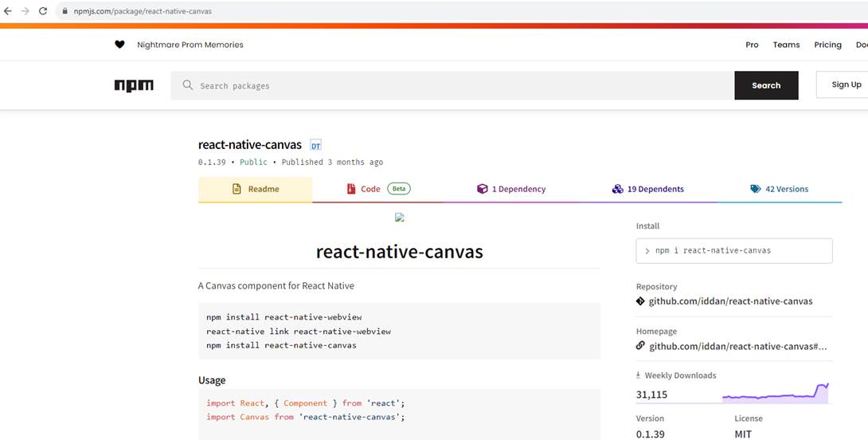Click the browser address bar URL
Image resolution: width=868 pixels, height=440 pixels.
point(143,11)
